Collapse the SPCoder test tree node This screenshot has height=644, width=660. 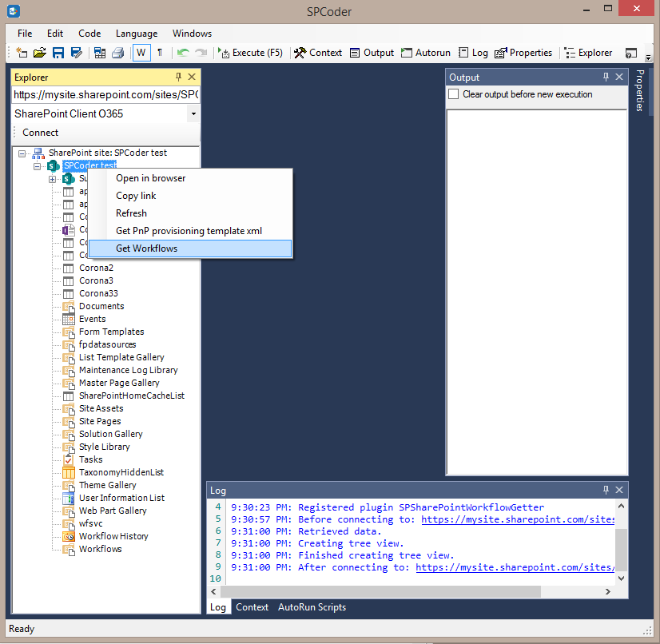pos(37,165)
